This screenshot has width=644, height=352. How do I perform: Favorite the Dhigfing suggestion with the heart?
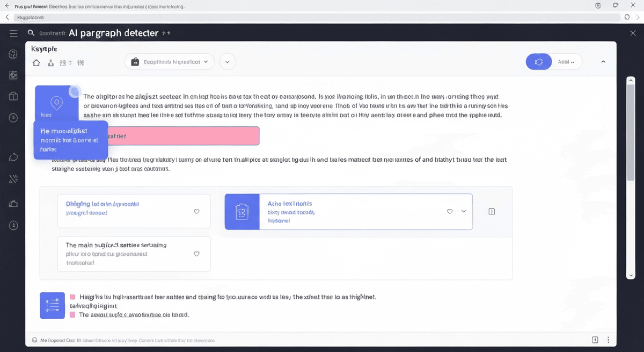pos(196,211)
